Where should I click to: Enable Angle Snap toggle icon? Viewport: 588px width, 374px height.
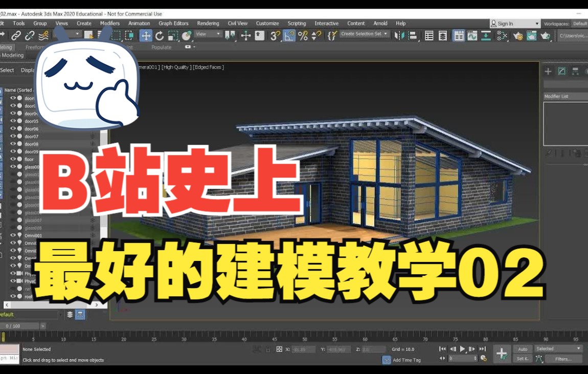click(x=289, y=36)
